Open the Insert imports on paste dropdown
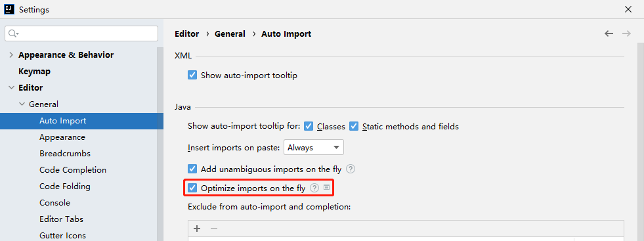The width and height of the screenshot is (644, 241). [313, 147]
